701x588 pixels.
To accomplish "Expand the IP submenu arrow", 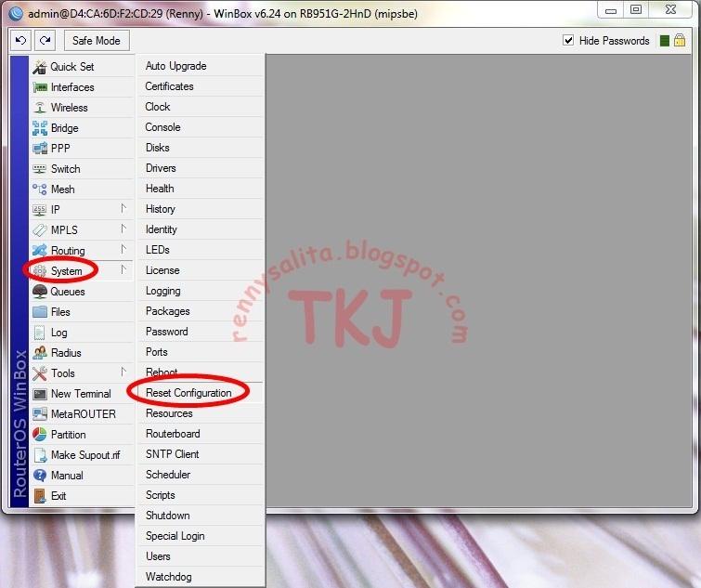I will (x=123, y=209).
